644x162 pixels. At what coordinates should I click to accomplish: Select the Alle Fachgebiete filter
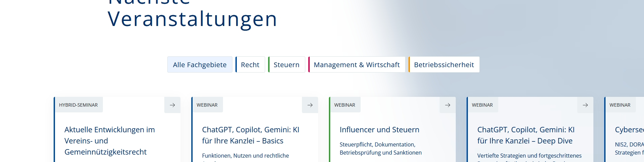tap(200, 64)
